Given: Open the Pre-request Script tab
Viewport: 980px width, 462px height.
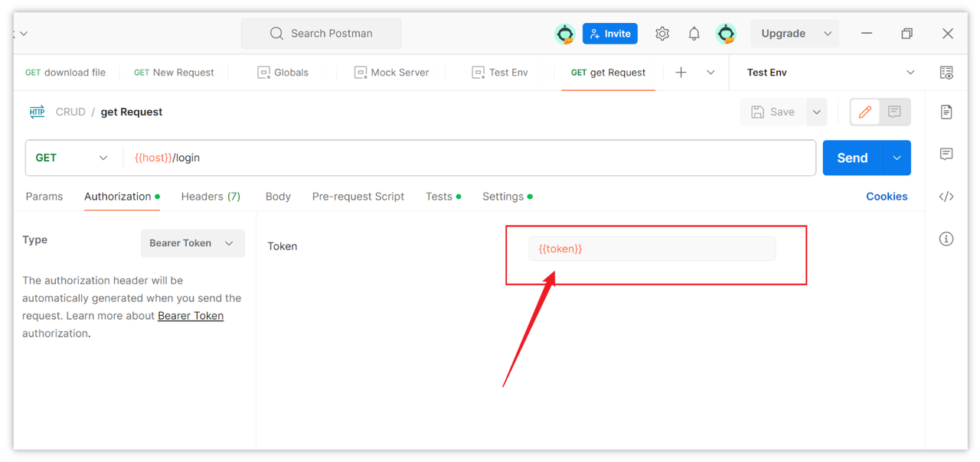Looking at the screenshot, I should (x=358, y=197).
